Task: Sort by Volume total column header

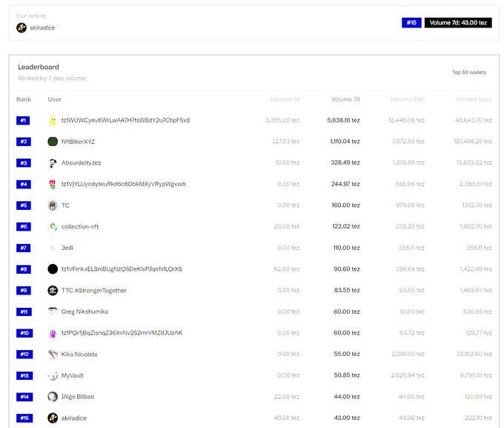Action: click(474, 99)
